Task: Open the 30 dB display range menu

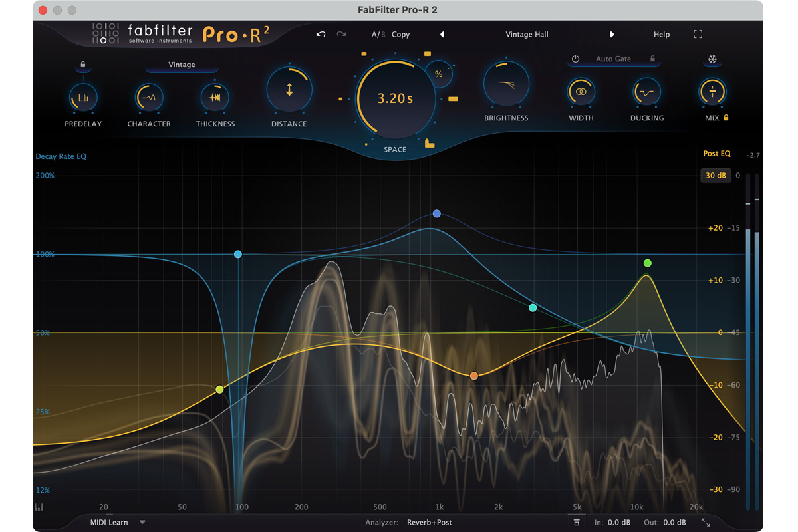Action: tap(716, 176)
